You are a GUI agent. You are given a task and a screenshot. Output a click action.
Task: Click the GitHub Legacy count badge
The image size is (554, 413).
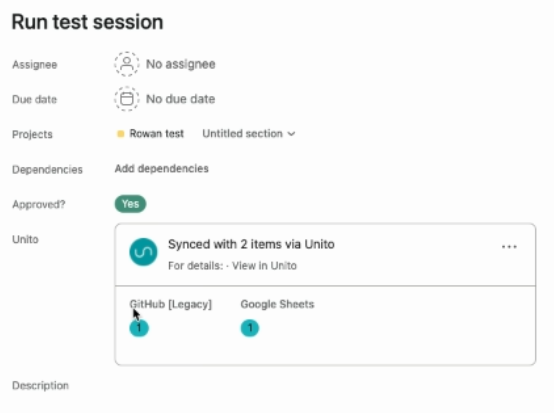point(139,328)
